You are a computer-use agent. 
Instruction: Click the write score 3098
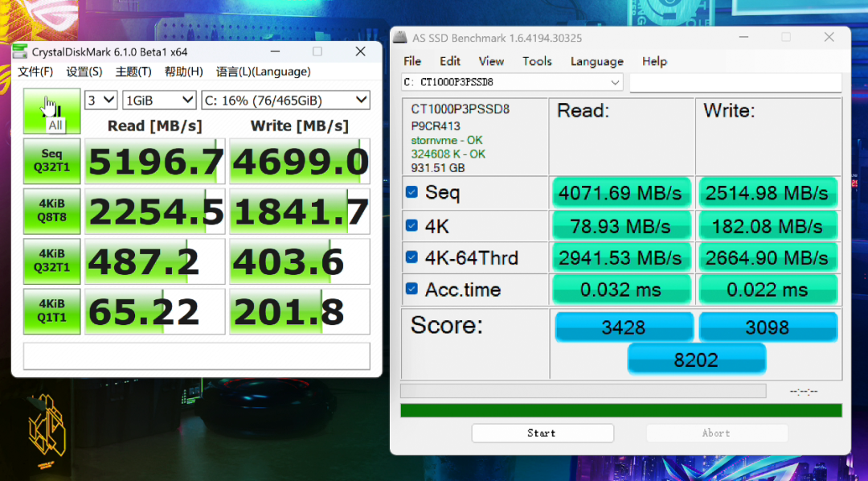pyautogui.click(x=768, y=327)
